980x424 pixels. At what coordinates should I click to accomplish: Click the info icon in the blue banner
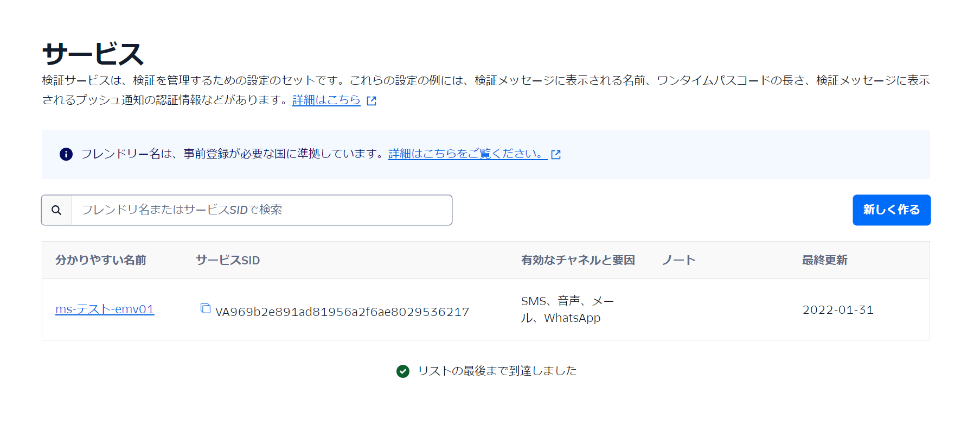(x=66, y=154)
